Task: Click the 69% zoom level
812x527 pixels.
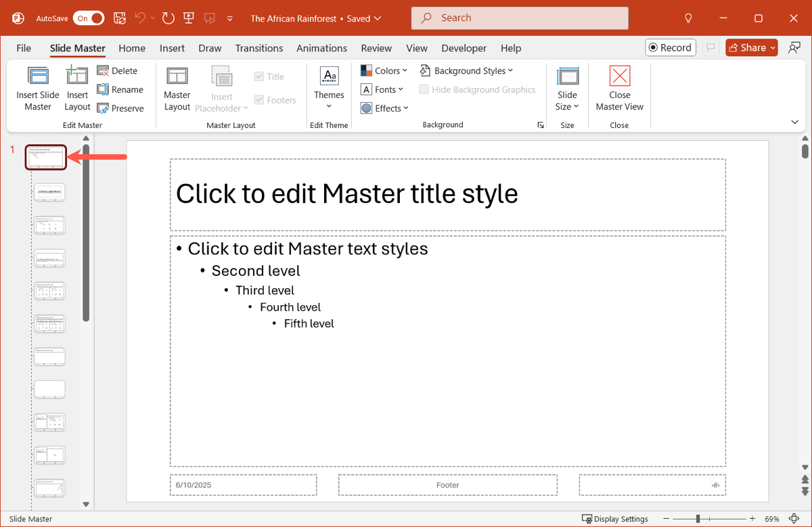Action: 772,519
